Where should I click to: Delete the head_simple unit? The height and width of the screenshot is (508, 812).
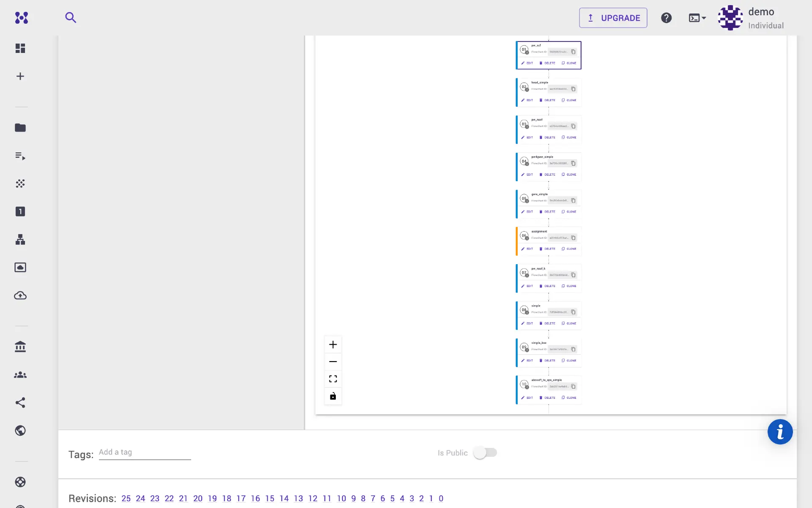[x=547, y=100]
